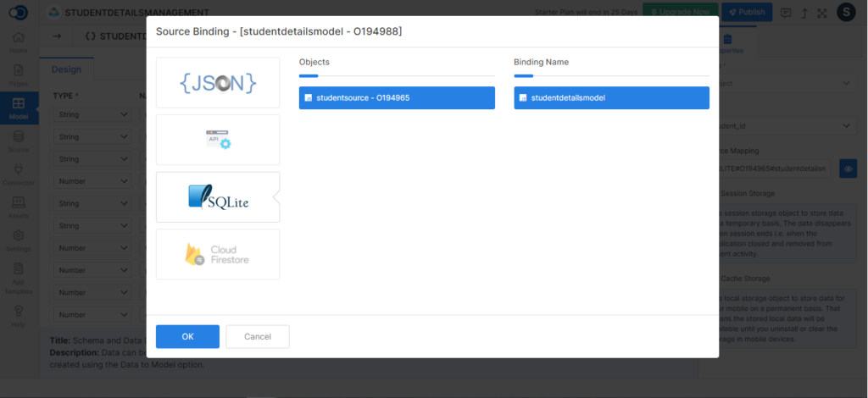Click the up arrow icon in header

tap(804, 13)
